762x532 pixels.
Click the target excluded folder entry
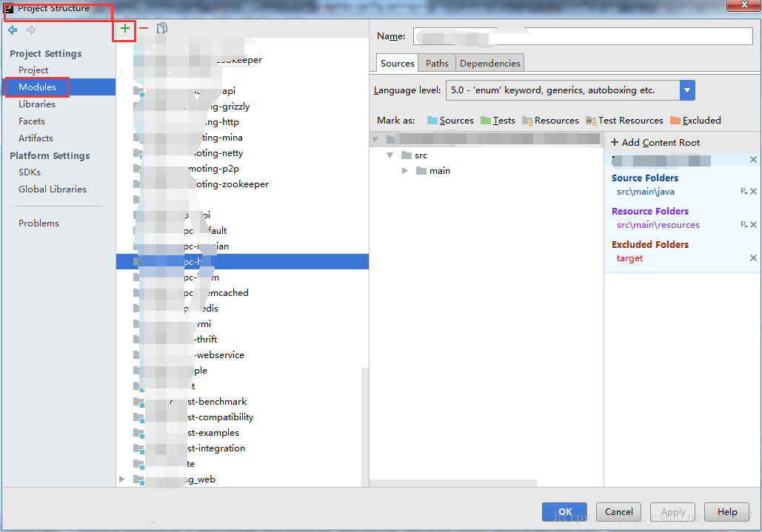click(x=629, y=258)
